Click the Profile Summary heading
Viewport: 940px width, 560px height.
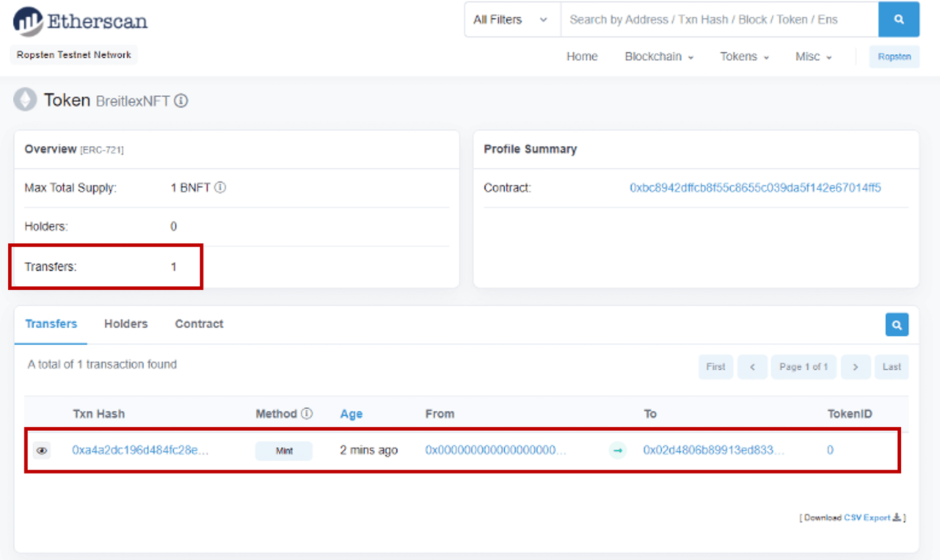tap(530, 149)
